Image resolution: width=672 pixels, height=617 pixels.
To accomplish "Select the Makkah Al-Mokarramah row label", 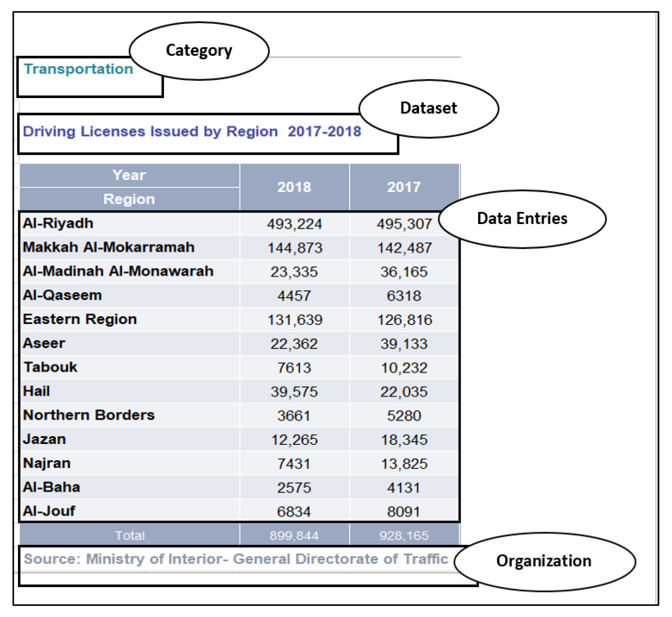I will click(x=108, y=247).
